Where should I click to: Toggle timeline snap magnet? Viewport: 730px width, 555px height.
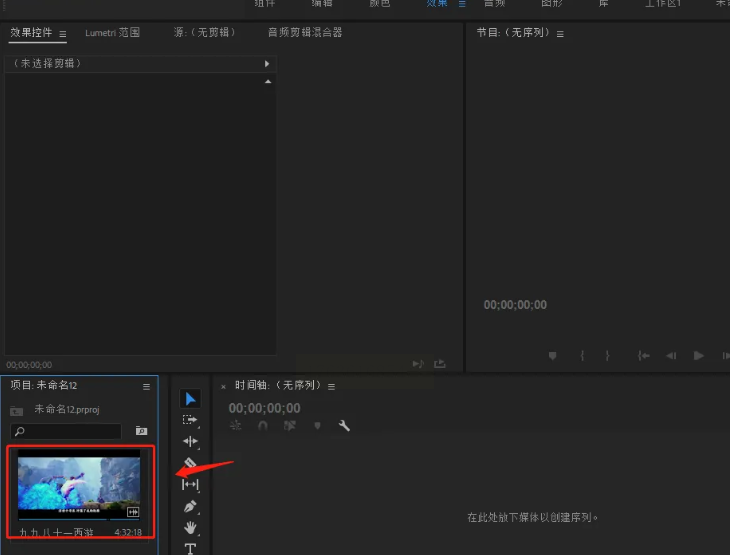coord(263,426)
